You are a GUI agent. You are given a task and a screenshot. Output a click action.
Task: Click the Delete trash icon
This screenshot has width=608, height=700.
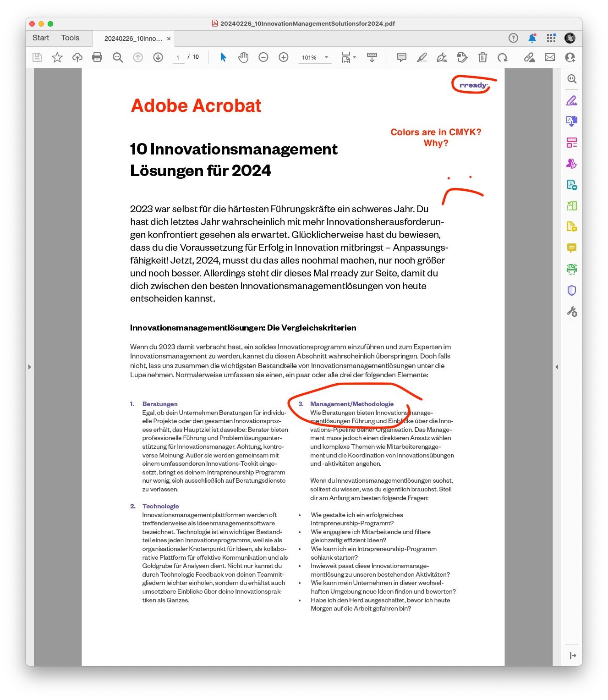[x=482, y=57]
